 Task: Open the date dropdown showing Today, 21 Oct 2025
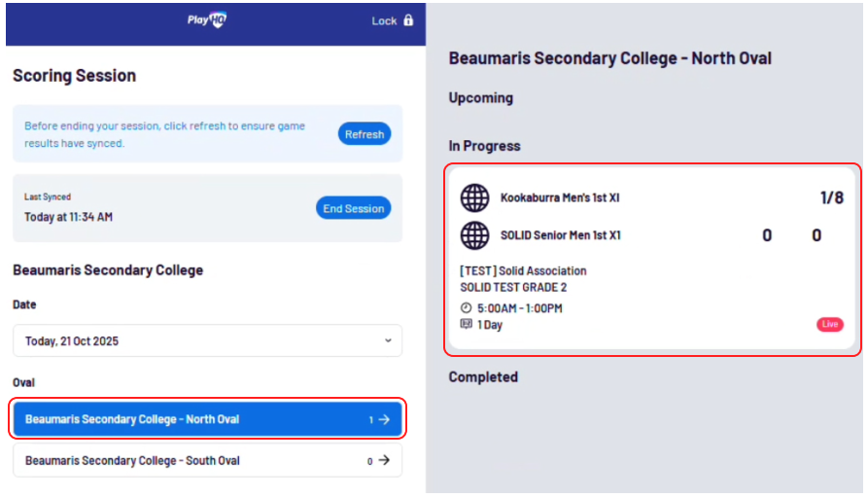pyautogui.click(x=207, y=341)
